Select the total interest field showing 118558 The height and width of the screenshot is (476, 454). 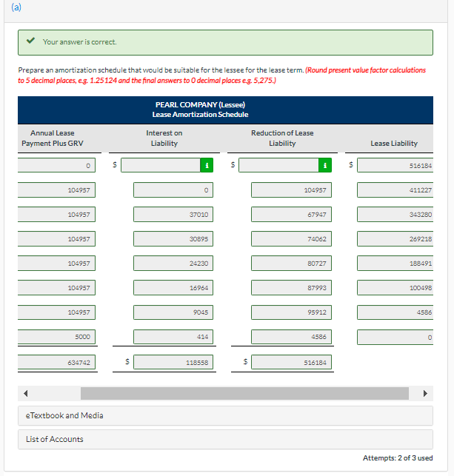point(173,362)
